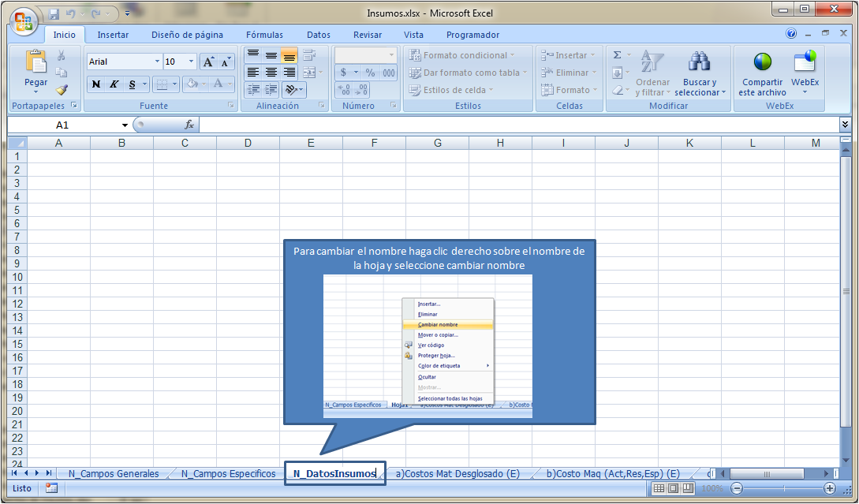Open Estilos de celda menu
The width and height of the screenshot is (859, 504).
pyautogui.click(x=451, y=90)
